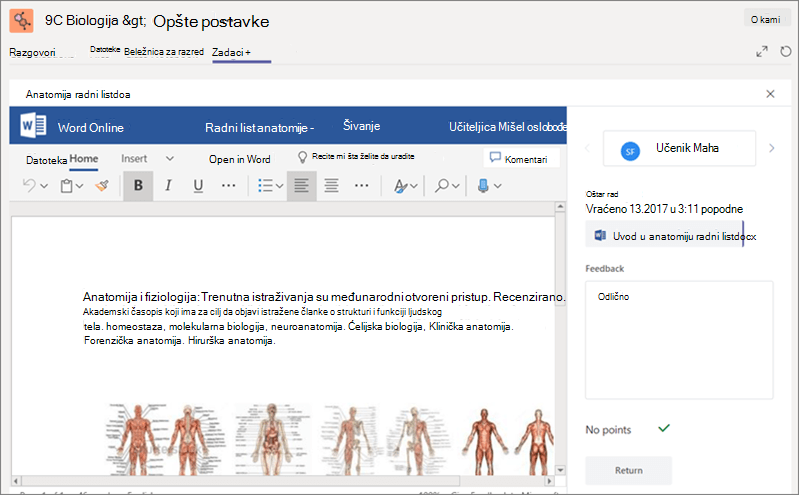Click the O kami button
This screenshot has width=799, height=495.
point(765,19)
